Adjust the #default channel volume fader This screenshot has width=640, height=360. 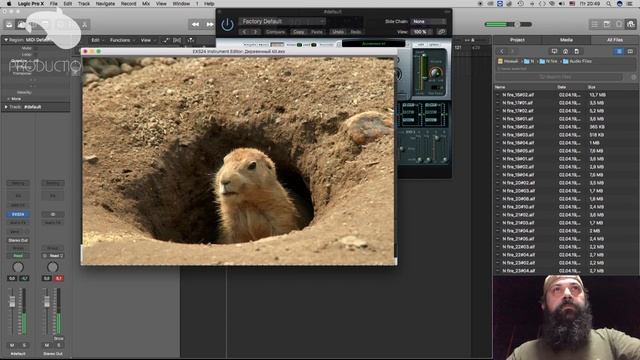(12, 302)
